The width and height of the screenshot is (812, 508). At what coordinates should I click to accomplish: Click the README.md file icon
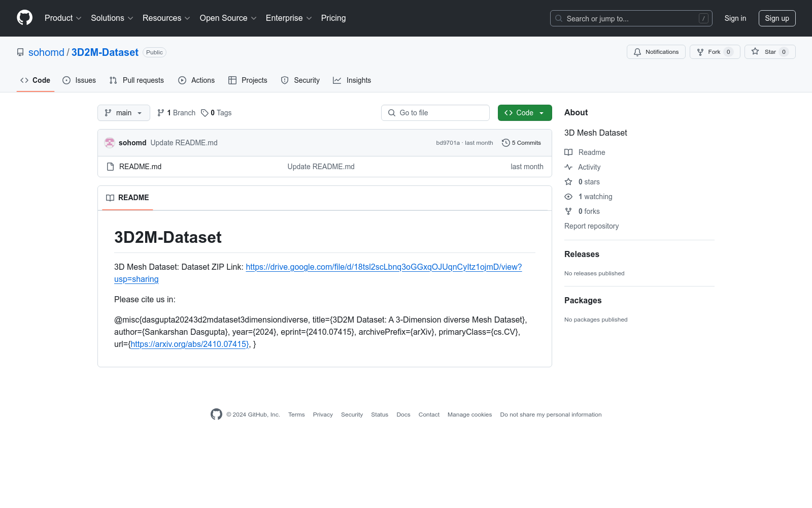point(110,167)
